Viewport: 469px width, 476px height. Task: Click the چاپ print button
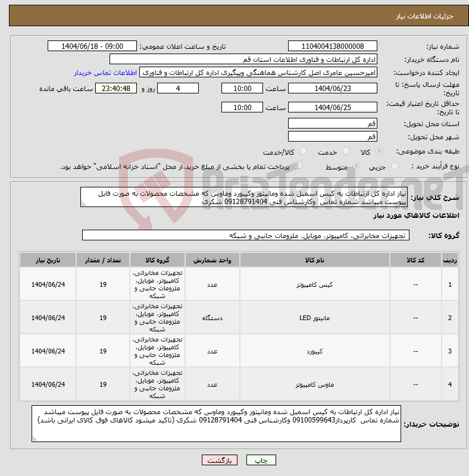coord(261,460)
